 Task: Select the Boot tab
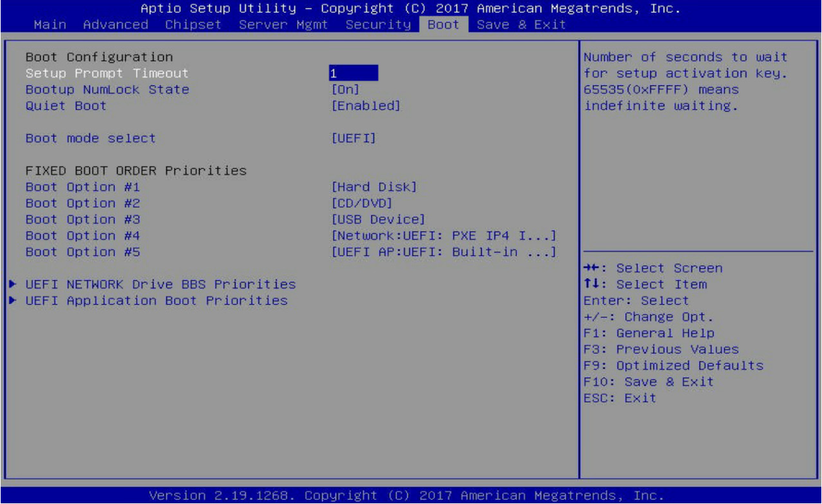point(444,24)
